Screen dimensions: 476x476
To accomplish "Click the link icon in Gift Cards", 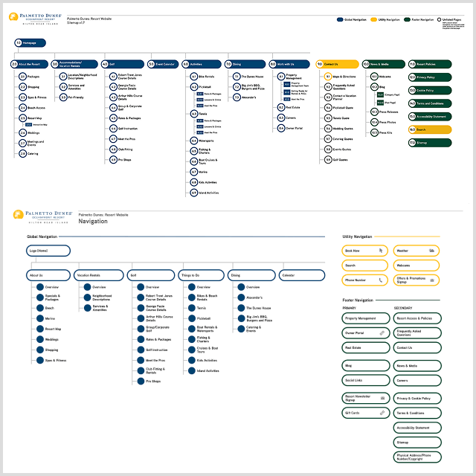I will [x=382, y=413].
